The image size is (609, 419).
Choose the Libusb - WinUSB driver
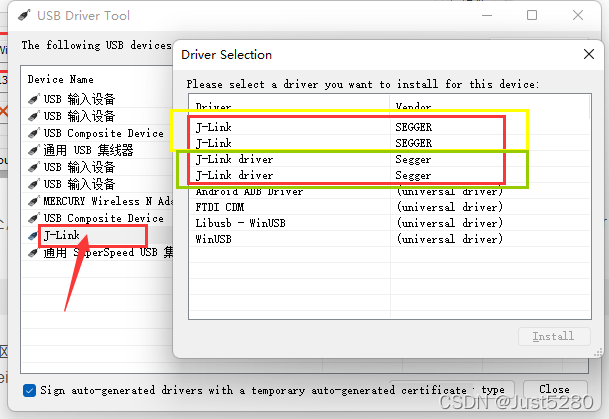coord(390,223)
